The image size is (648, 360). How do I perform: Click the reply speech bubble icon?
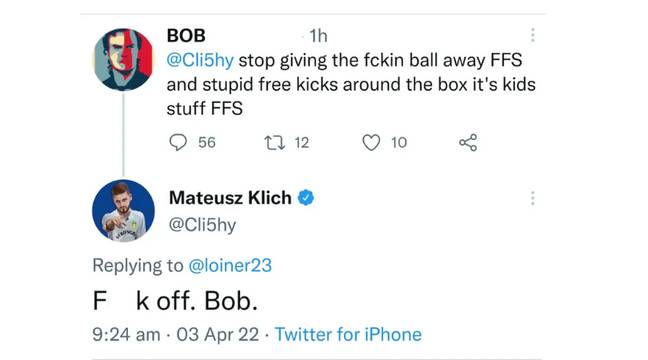(x=178, y=143)
